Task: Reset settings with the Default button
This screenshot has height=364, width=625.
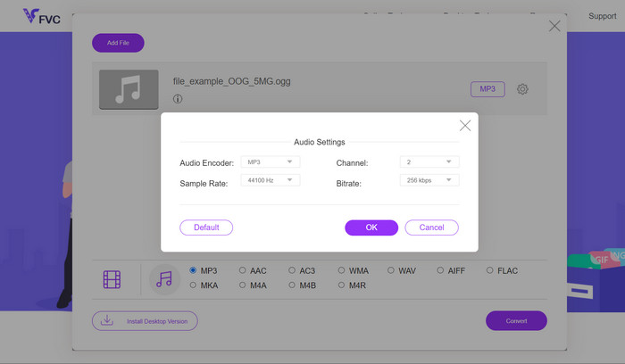Action: 206,227
